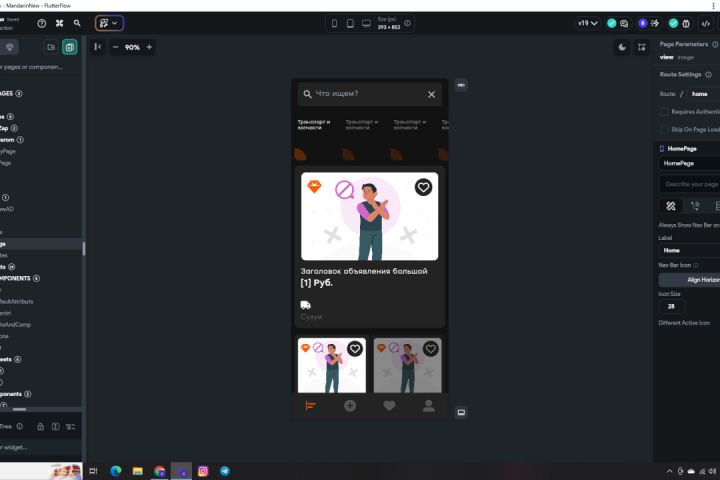Open the project search magnifier icon
This screenshot has width=720, height=480.
(x=77, y=23)
